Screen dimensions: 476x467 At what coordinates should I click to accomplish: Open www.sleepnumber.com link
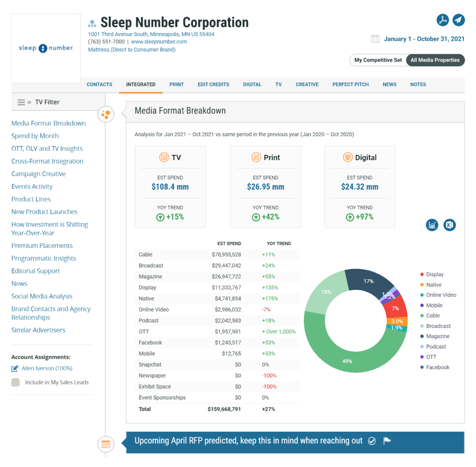coord(159,42)
